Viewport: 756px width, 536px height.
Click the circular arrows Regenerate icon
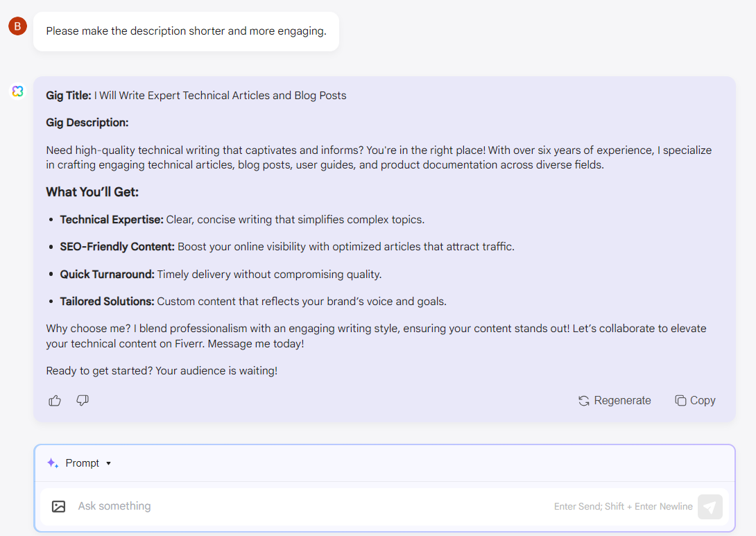coord(583,400)
